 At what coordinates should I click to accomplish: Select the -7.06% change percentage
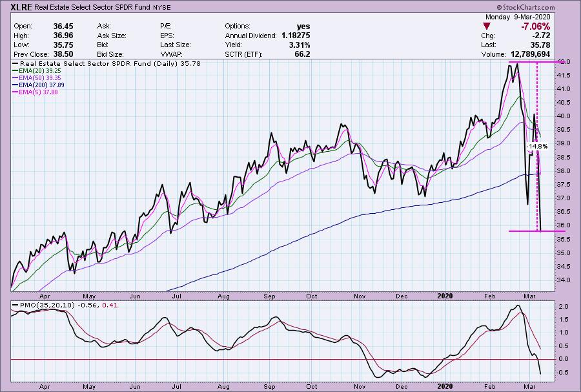[x=535, y=26]
